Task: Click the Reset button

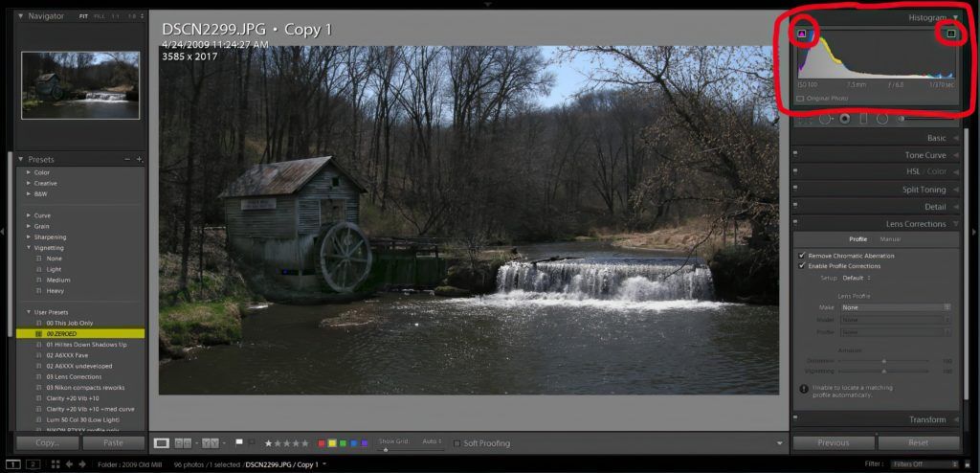Action: pyautogui.click(x=918, y=443)
